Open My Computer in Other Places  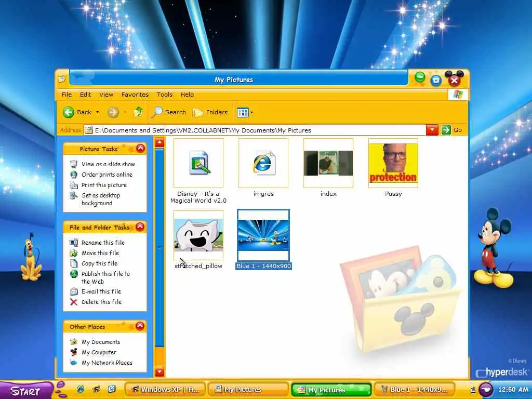[99, 353]
